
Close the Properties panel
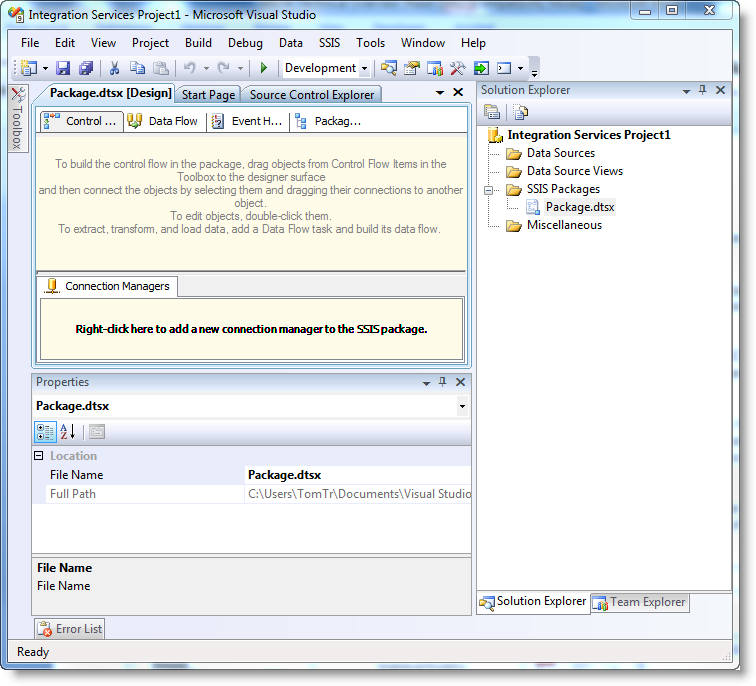pyautogui.click(x=460, y=382)
